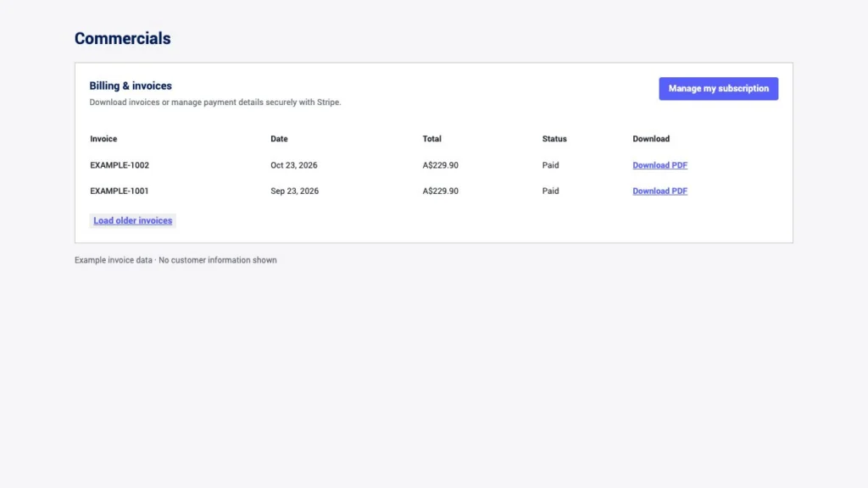Image resolution: width=868 pixels, height=488 pixels.
Task: Click the date Oct 23, 2026
Action: pyautogui.click(x=294, y=165)
